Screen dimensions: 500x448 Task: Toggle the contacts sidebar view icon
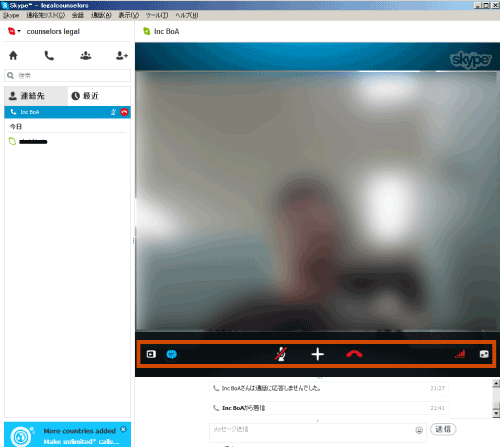coord(151,354)
